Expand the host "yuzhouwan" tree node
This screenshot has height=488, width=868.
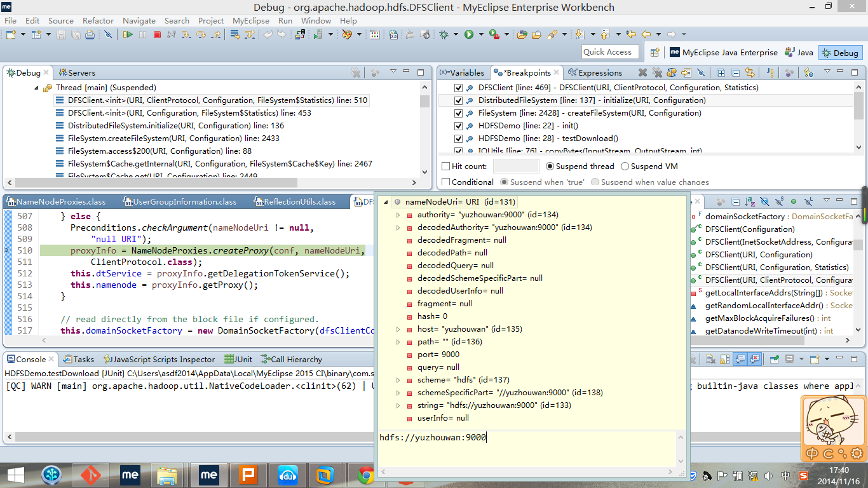(398, 329)
